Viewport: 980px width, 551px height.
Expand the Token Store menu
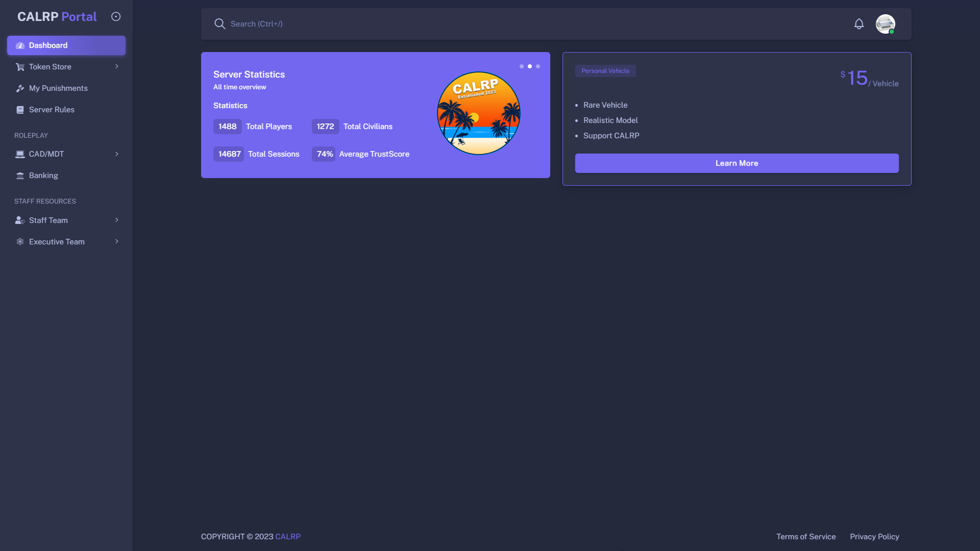coord(66,67)
